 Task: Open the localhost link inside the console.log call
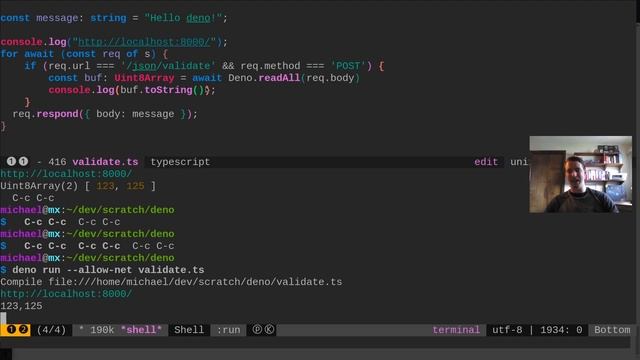tap(144, 42)
